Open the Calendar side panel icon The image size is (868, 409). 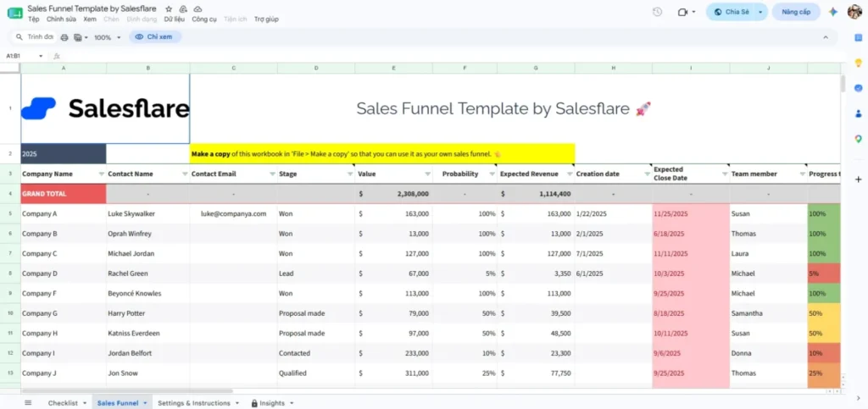858,37
